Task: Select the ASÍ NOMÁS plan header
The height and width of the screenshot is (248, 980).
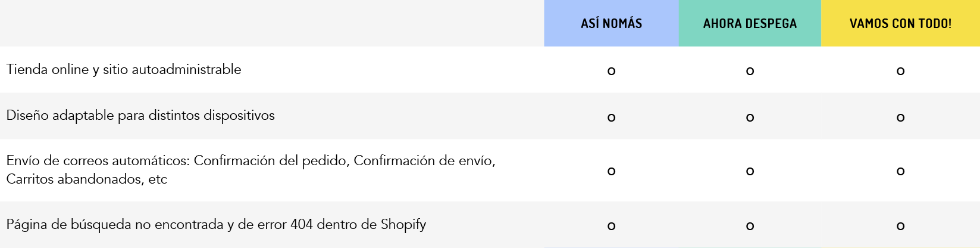Action: coord(611,23)
